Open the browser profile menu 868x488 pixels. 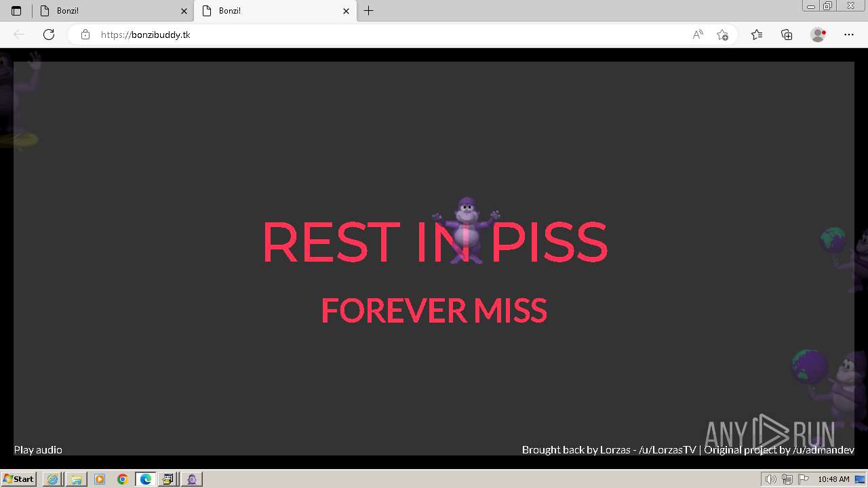(x=818, y=35)
